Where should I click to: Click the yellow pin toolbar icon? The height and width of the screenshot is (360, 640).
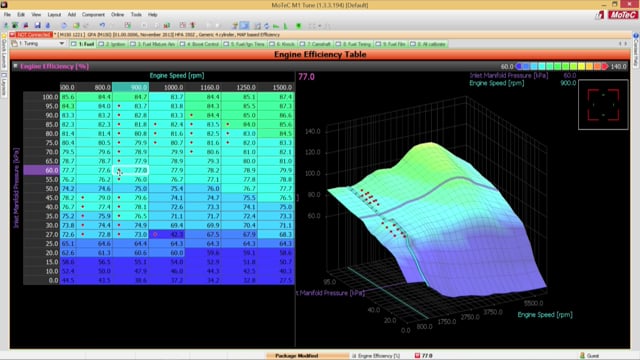point(235,26)
